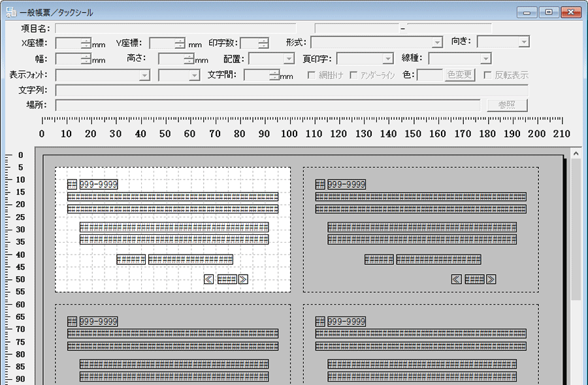588x385 pixels.
Task: Select 999-9999 in the top-right label
Action: 346,184
